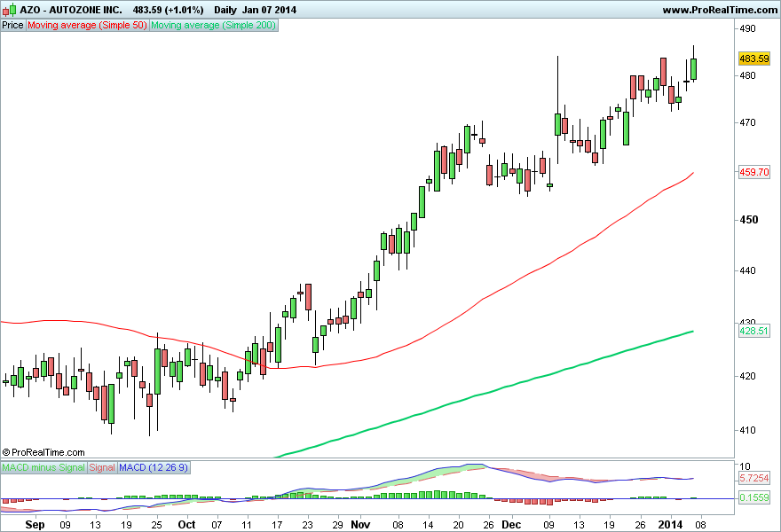Viewport: 781px width, 532px height.
Task: Click the red Signal indicator label
Action: (102, 467)
